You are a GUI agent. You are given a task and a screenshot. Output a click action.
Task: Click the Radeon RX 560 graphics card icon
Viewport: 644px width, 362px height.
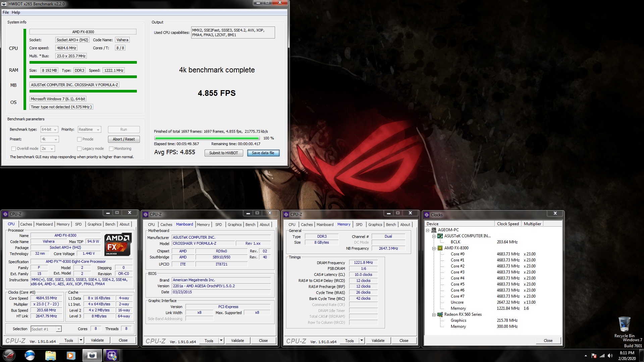(440, 314)
